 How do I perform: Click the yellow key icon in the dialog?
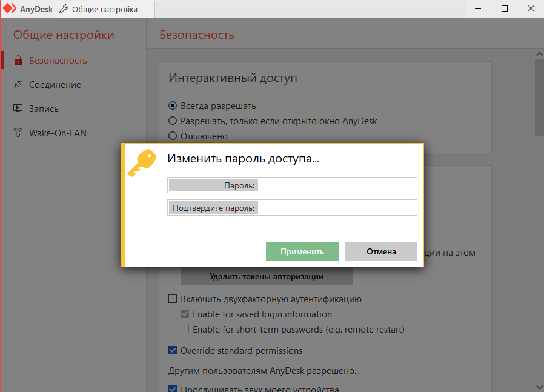click(x=141, y=164)
